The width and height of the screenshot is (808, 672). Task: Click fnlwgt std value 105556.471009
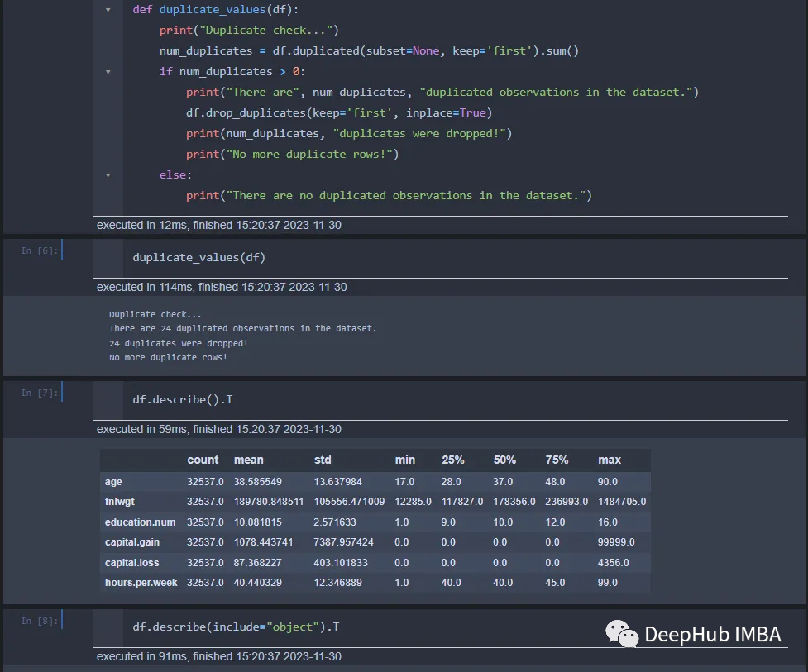[x=349, y=502]
